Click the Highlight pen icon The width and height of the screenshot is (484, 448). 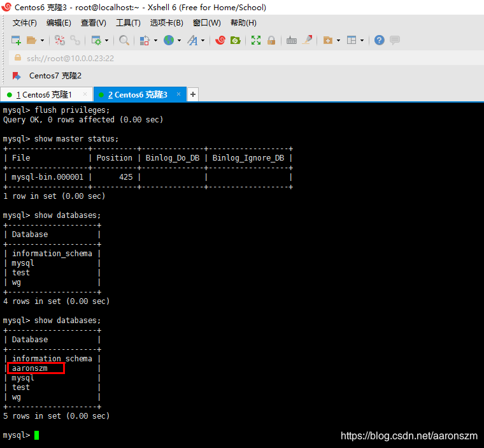(307, 40)
